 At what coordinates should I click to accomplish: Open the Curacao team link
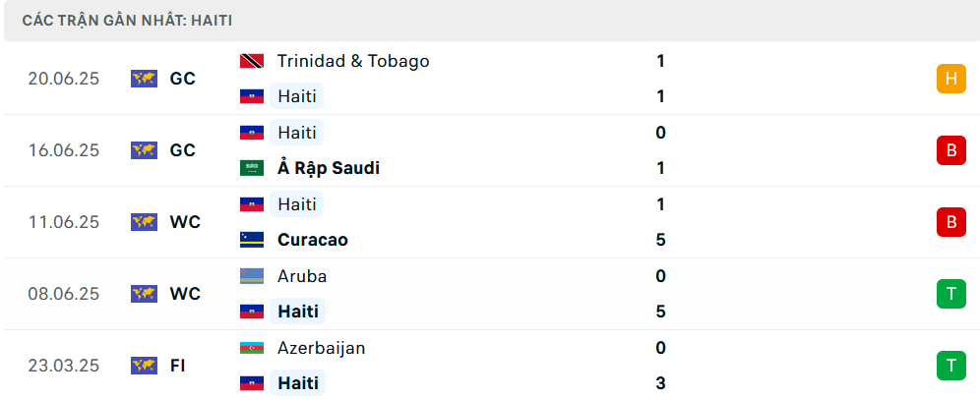coord(313,240)
